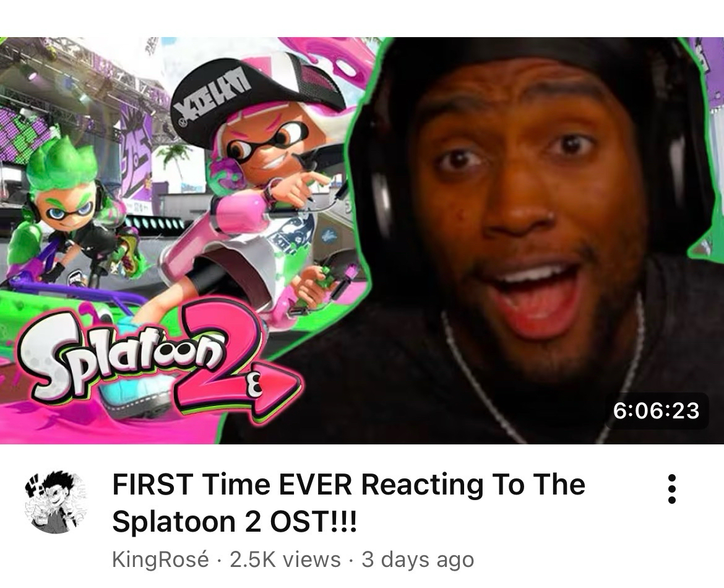The width and height of the screenshot is (724, 588).
Task: Click the 2.5K views text
Action: tap(285, 560)
